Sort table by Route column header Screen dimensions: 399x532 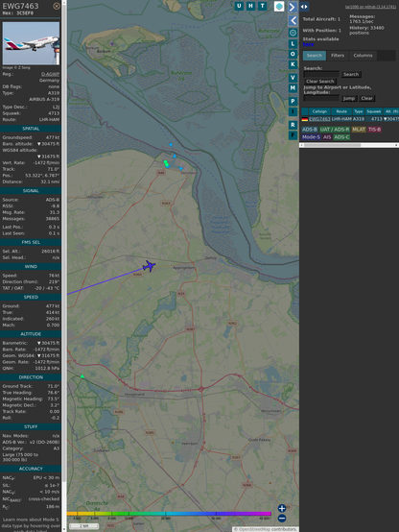(341, 111)
